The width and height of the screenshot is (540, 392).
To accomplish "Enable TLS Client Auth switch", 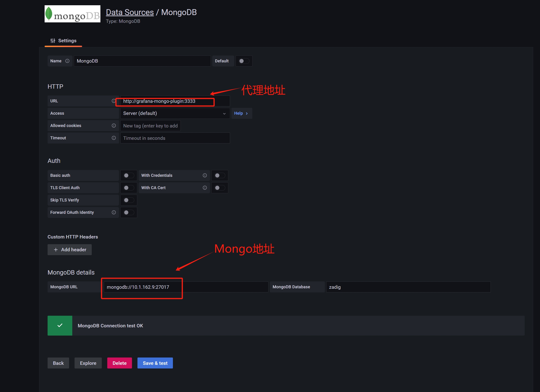I will click(x=129, y=188).
